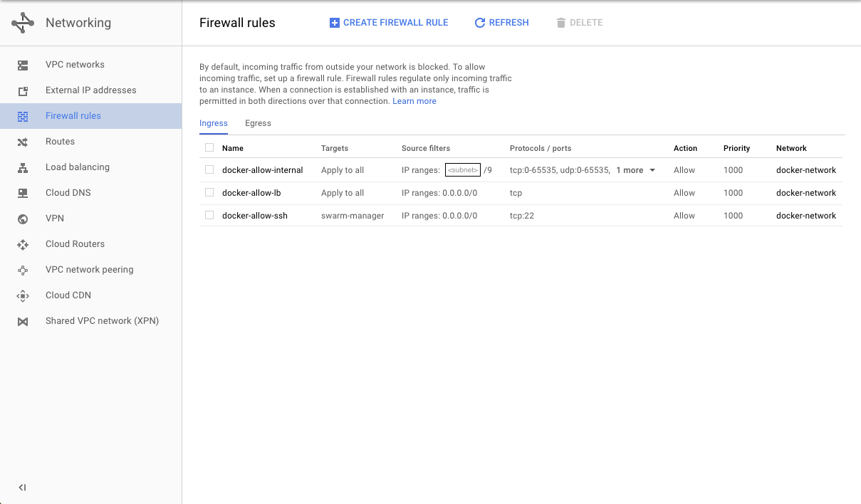Open VPC networks via its sidebar icon
861x504 pixels.
pyautogui.click(x=23, y=65)
